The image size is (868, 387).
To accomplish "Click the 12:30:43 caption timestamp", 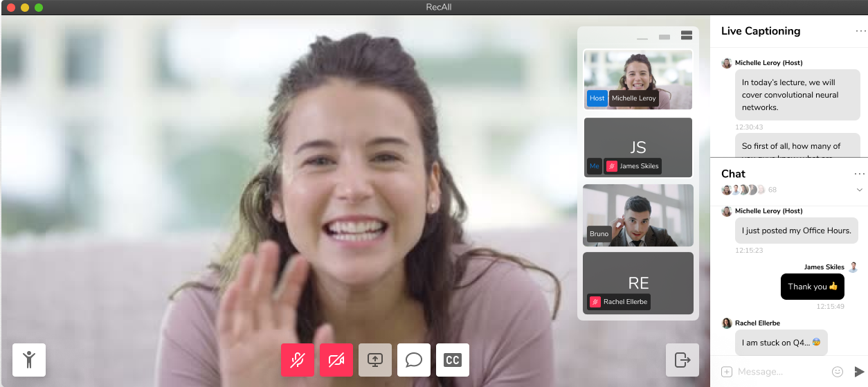I will (749, 127).
